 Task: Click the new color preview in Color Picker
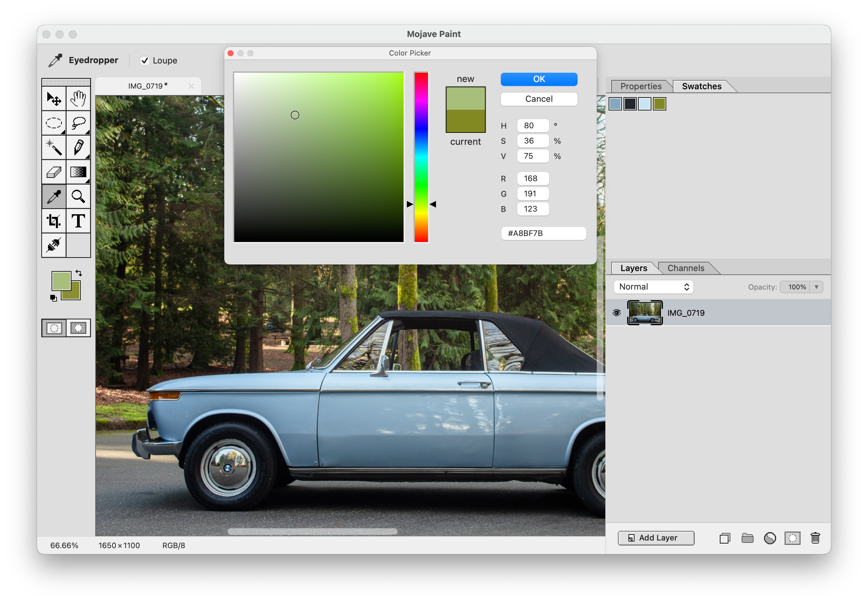[x=465, y=99]
